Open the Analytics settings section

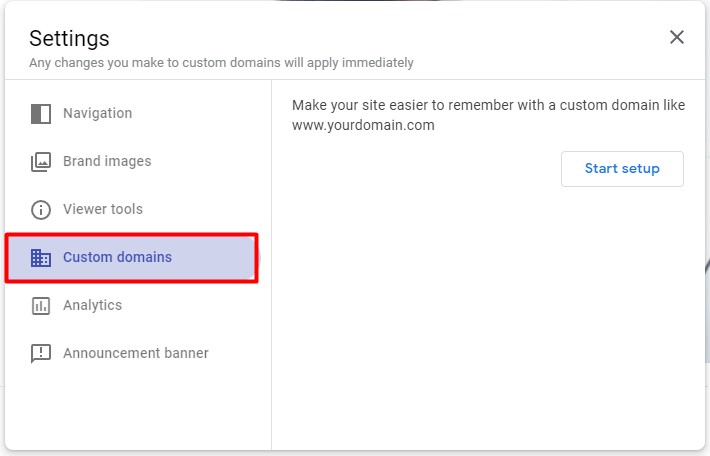pos(92,305)
